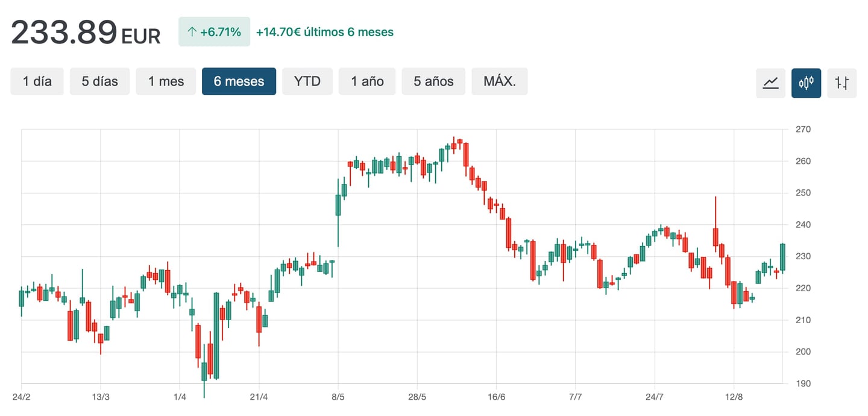Keep the active "6 meses" range selected
This screenshot has height=416, width=868.
point(239,81)
